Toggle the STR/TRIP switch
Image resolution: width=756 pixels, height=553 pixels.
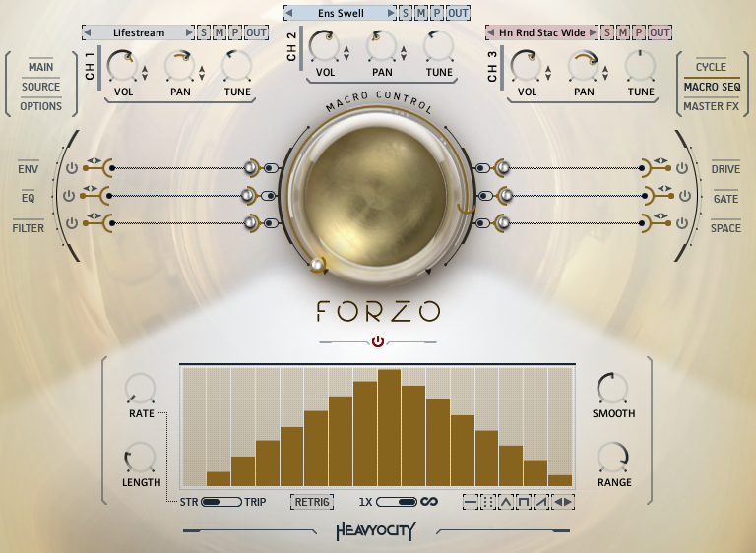[220, 502]
